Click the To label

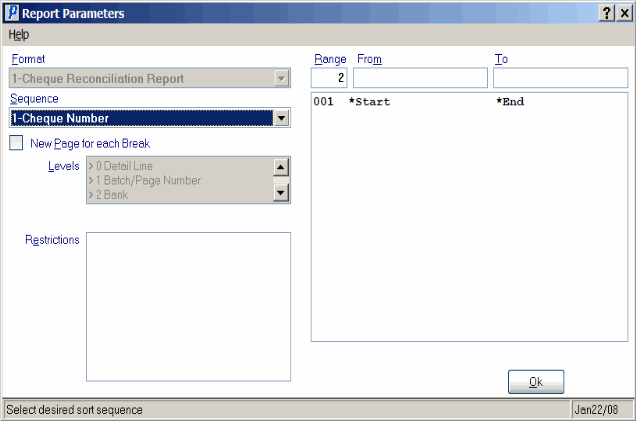[x=501, y=59]
